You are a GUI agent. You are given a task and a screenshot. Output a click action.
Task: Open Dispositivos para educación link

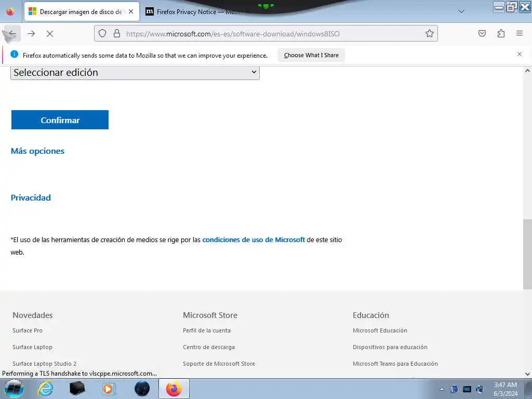pos(390,347)
